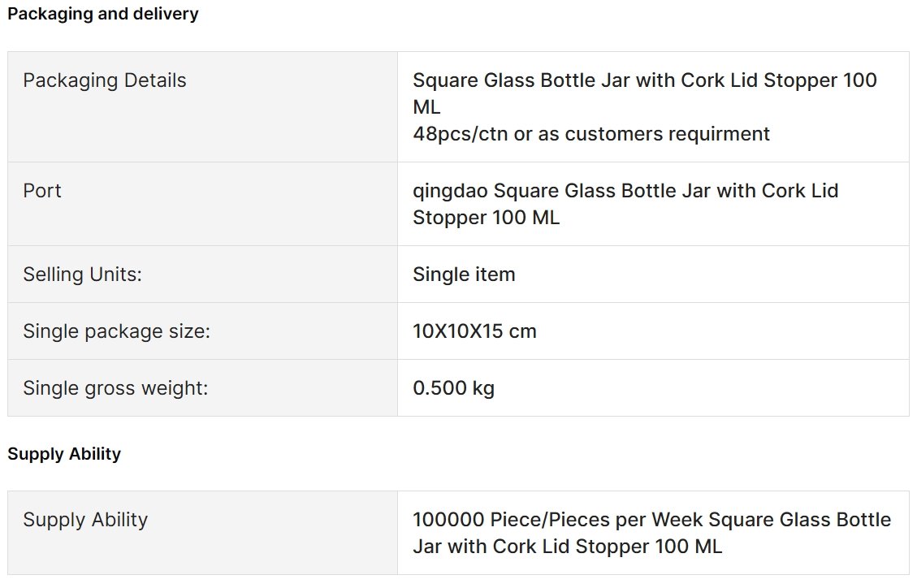Select the Single gross weight label
The image size is (917, 588).
(115, 388)
